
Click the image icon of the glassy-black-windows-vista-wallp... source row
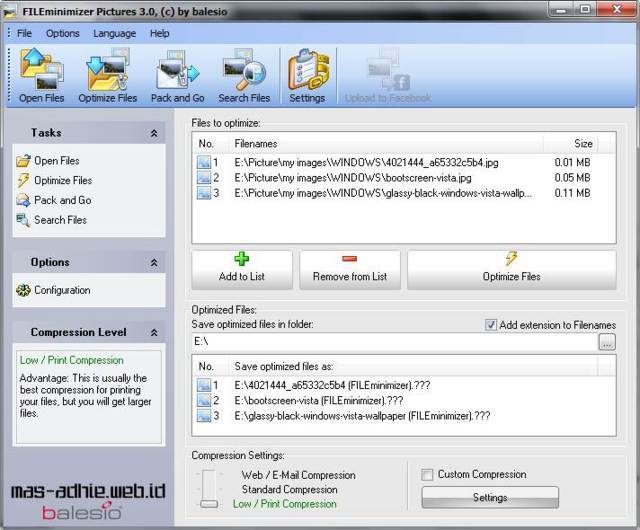[x=204, y=193]
